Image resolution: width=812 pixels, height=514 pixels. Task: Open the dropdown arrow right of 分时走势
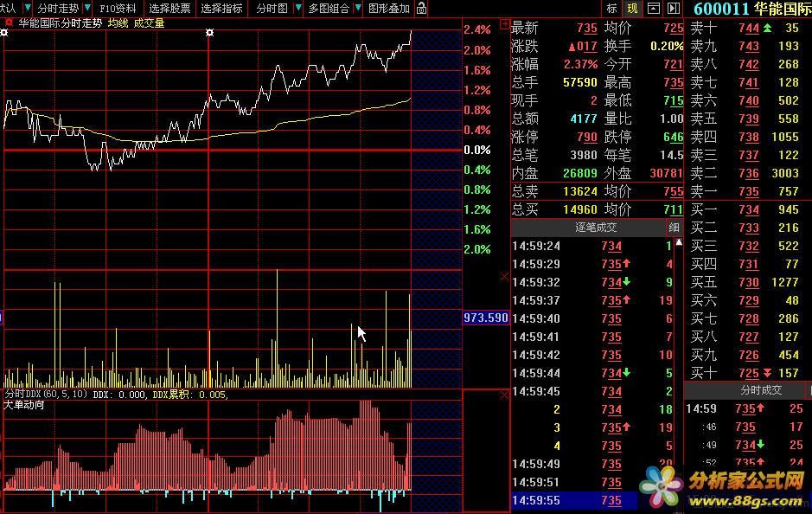[87, 8]
